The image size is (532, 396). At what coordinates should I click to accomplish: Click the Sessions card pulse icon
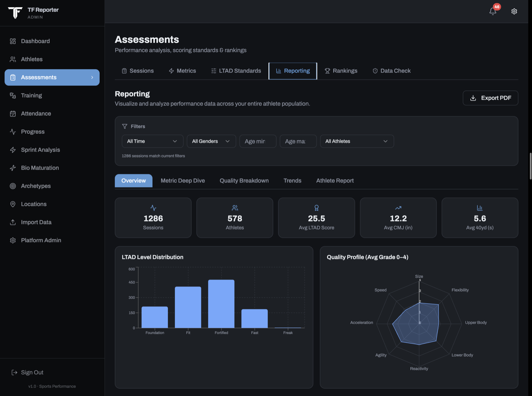click(153, 208)
